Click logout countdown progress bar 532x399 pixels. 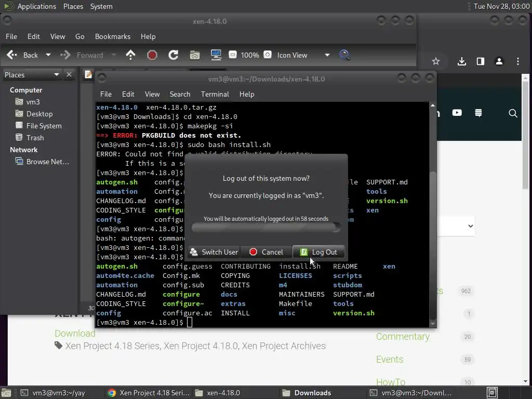(266, 228)
